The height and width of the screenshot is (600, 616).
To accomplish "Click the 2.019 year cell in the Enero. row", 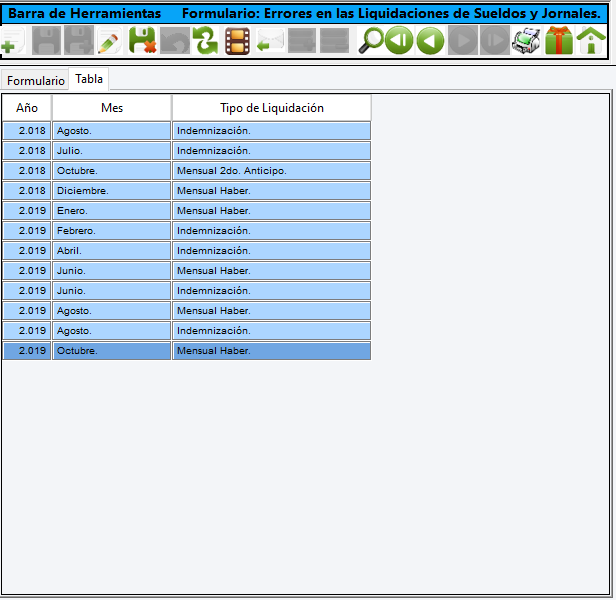I will pyautogui.click(x=27, y=211).
